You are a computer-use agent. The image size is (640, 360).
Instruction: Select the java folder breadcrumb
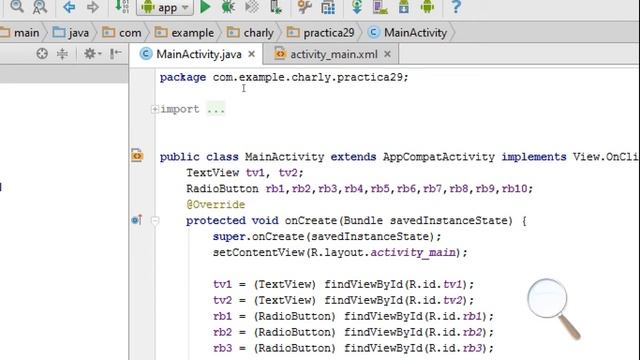pyautogui.click(x=71, y=33)
